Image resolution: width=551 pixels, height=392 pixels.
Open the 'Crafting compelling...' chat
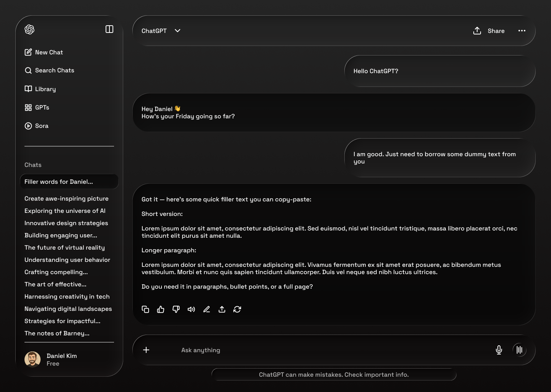point(56,272)
